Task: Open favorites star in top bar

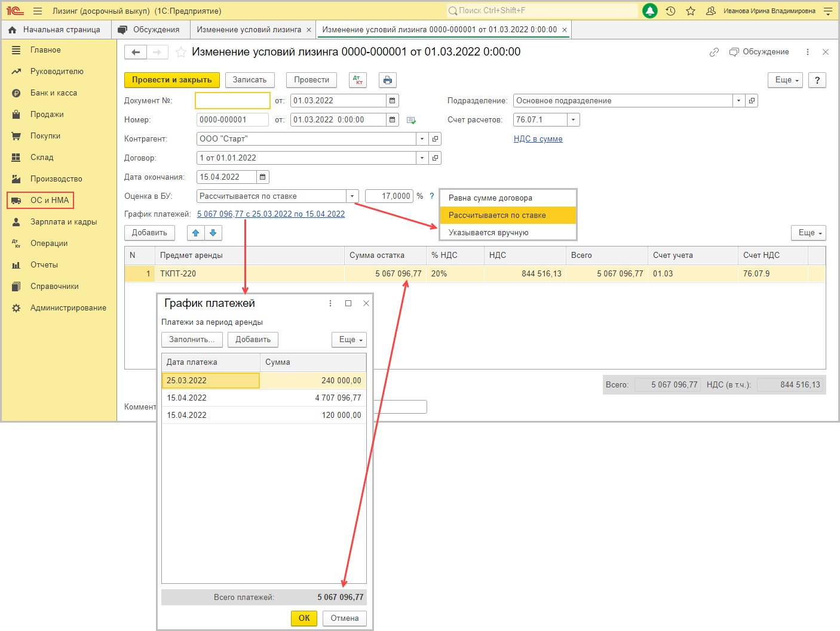Action: (x=691, y=11)
